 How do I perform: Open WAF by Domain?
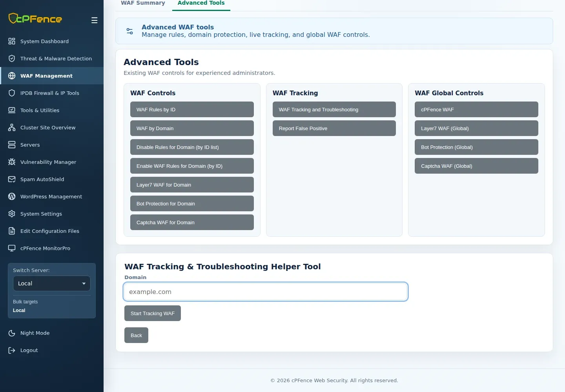coord(192,128)
